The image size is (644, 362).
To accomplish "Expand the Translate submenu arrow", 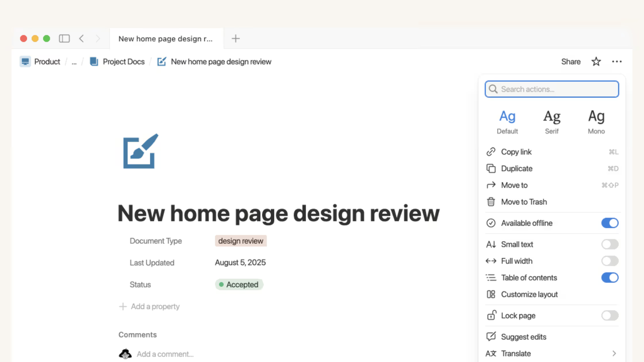I will (614, 354).
